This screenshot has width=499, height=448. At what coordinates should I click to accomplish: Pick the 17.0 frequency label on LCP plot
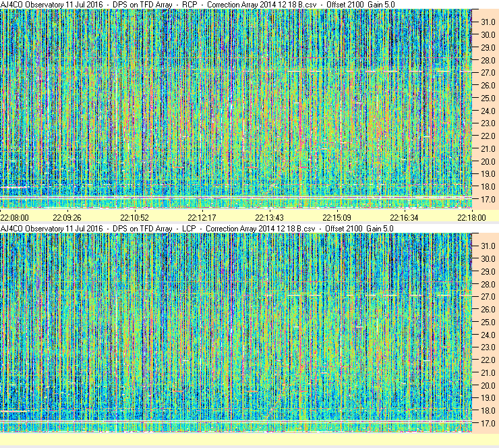click(488, 423)
